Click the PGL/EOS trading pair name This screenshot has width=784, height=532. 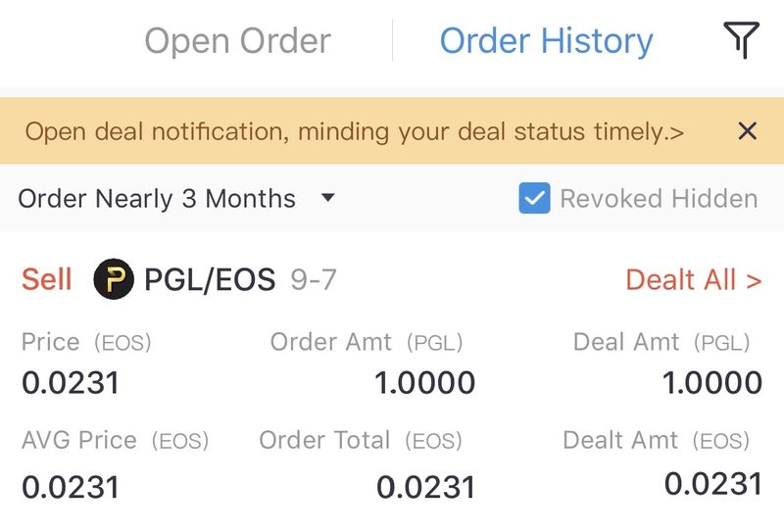pyautogui.click(x=210, y=280)
